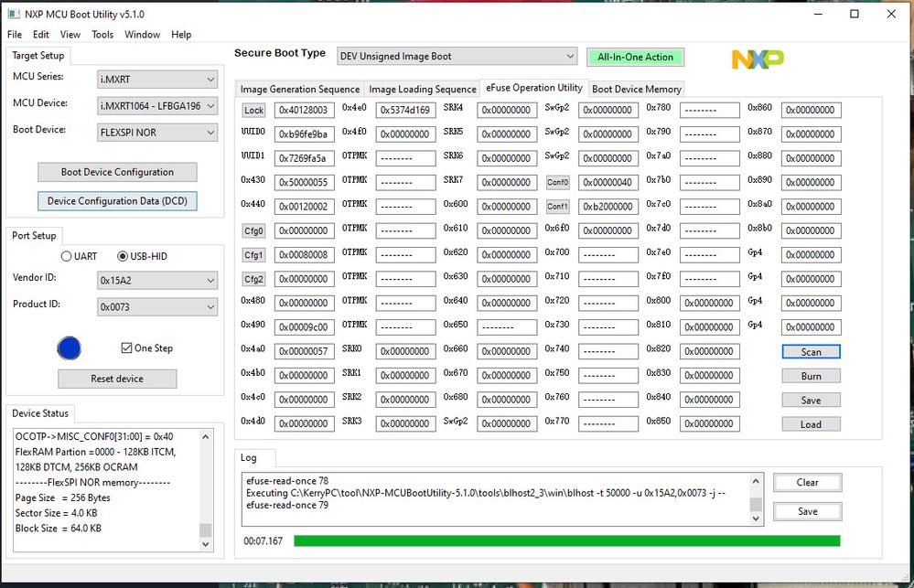Click the app icon in the title bar
The image size is (914, 588).
coord(14,14)
